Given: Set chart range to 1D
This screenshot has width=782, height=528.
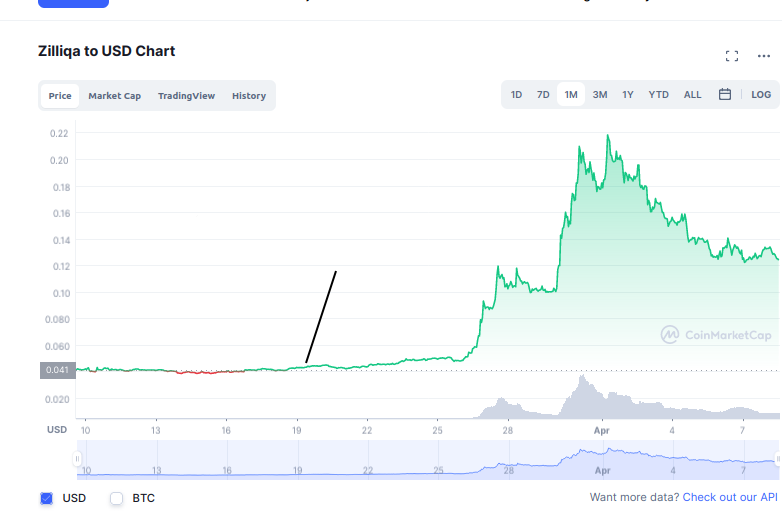Looking at the screenshot, I should (x=516, y=95).
